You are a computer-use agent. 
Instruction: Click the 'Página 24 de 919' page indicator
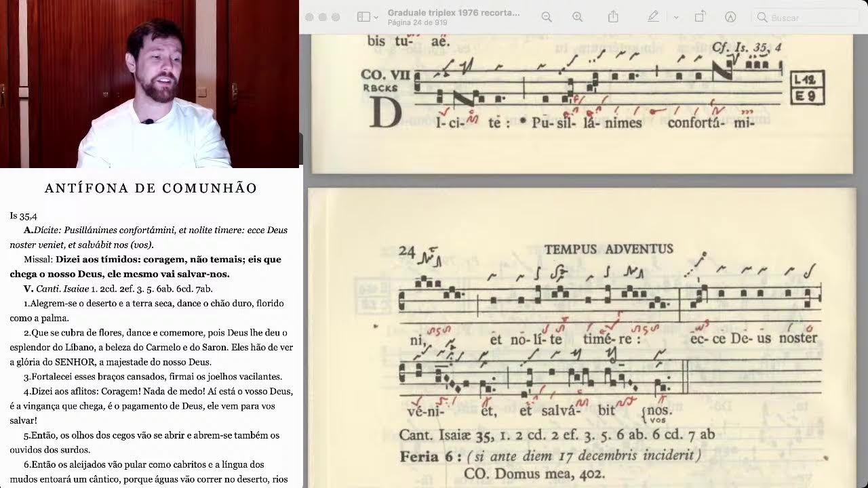(x=417, y=22)
